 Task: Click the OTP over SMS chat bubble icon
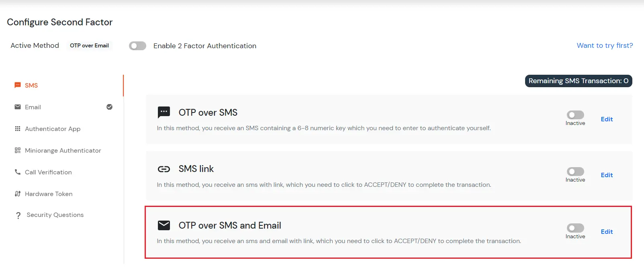[x=164, y=112]
